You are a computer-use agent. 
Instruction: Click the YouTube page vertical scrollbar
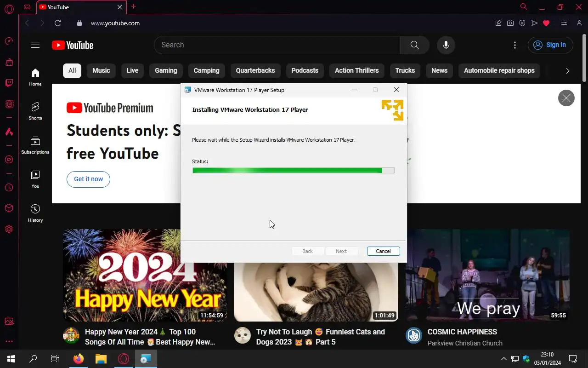(584, 58)
